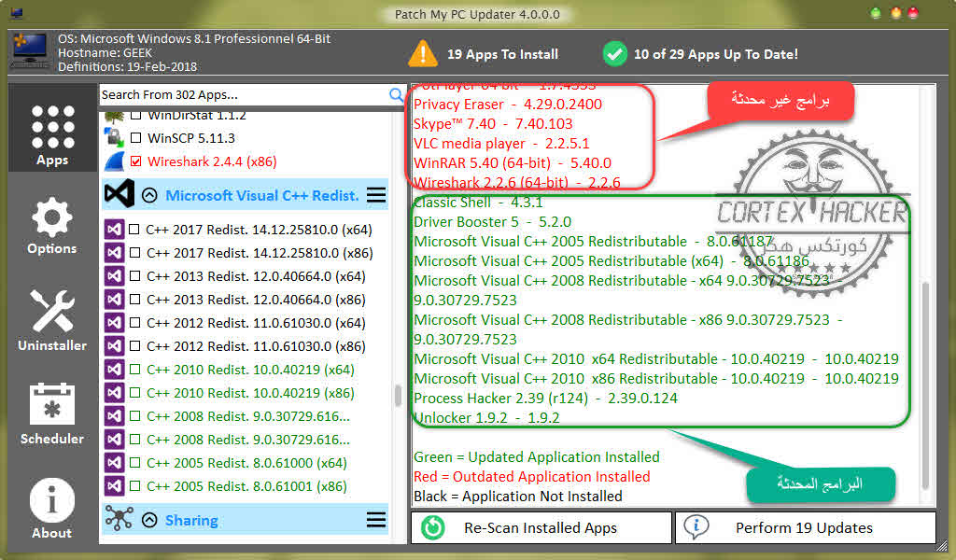Click the green minimize window button

(876, 13)
